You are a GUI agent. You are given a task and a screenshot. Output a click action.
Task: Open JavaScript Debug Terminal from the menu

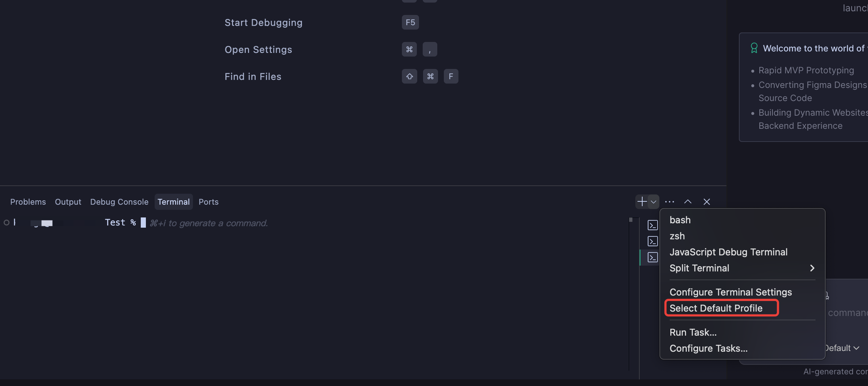tap(728, 252)
